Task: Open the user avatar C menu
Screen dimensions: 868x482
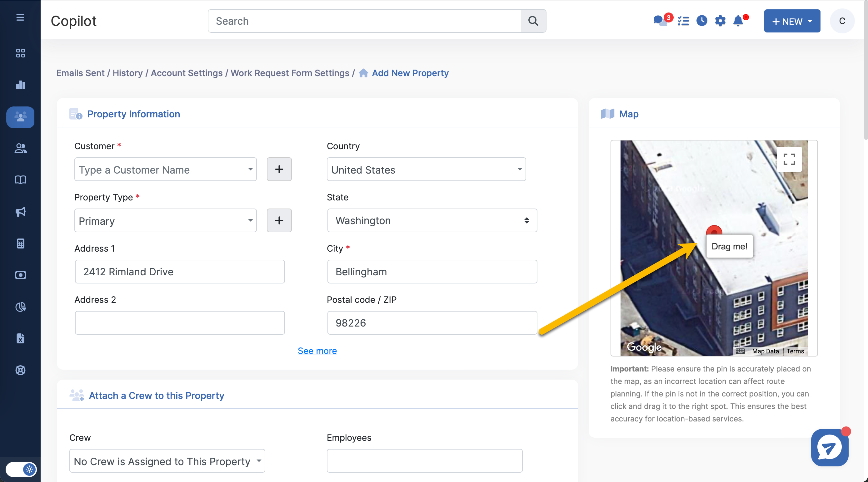Action: pos(842,21)
